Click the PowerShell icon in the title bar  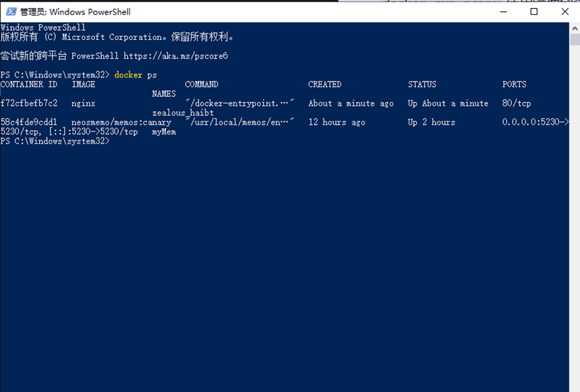tap(10, 12)
